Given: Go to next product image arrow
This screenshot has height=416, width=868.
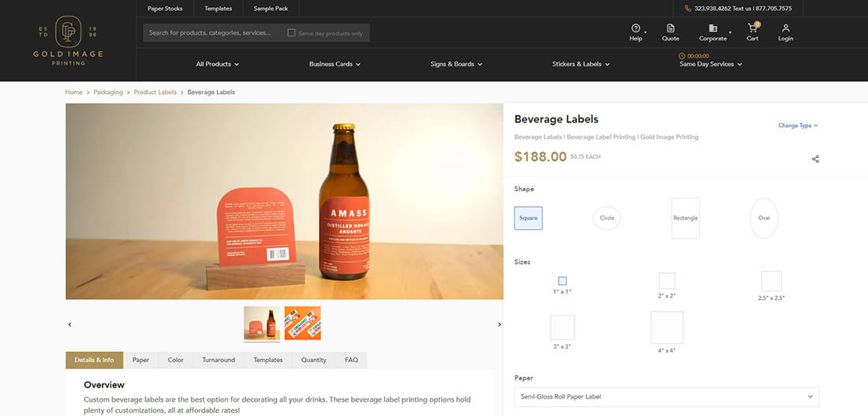Looking at the screenshot, I should tap(499, 324).
